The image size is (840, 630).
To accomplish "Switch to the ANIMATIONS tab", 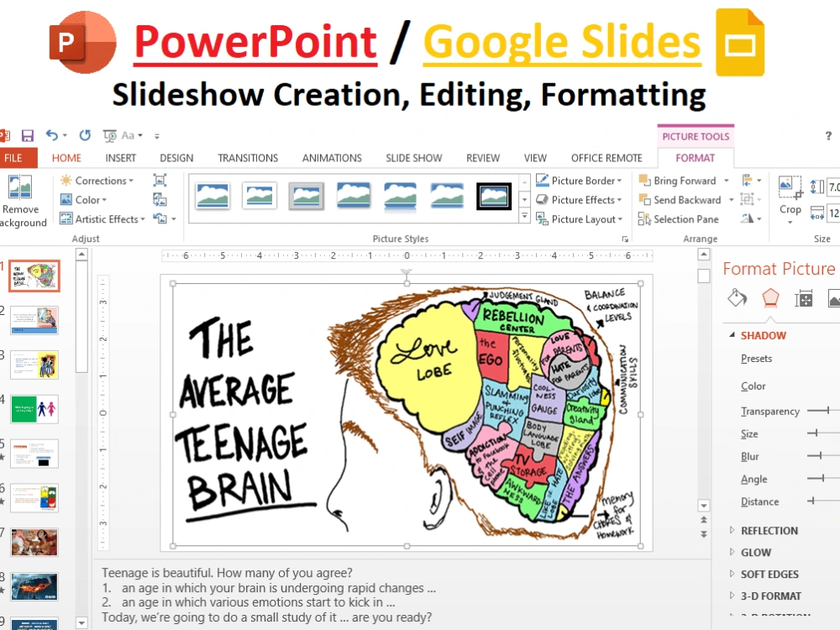I will pos(332,158).
